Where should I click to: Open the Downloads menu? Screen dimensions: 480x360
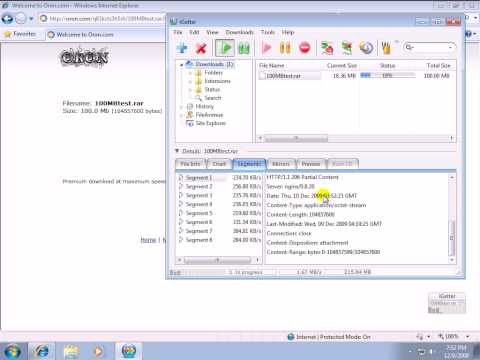pos(240,32)
